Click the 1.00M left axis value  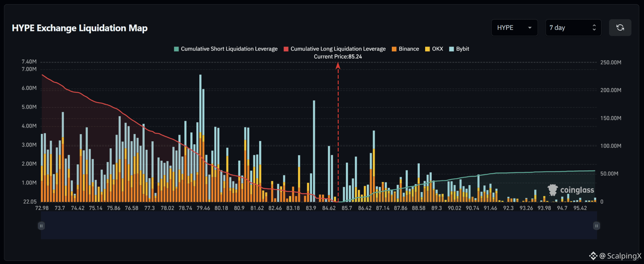point(29,183)
